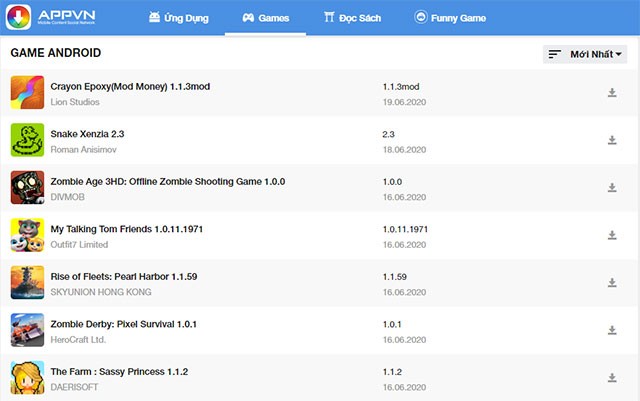Select the Snake Xenzia game thumbnail
This screenshot has height=401, width=640.
[27, 140]
